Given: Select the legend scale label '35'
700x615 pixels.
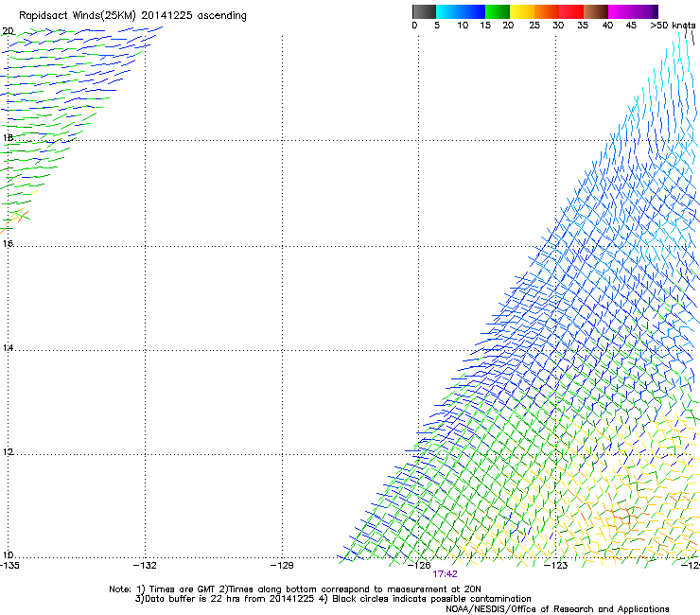Looking at the screenshot, I should pyautogui.click(x=583, y=26).
